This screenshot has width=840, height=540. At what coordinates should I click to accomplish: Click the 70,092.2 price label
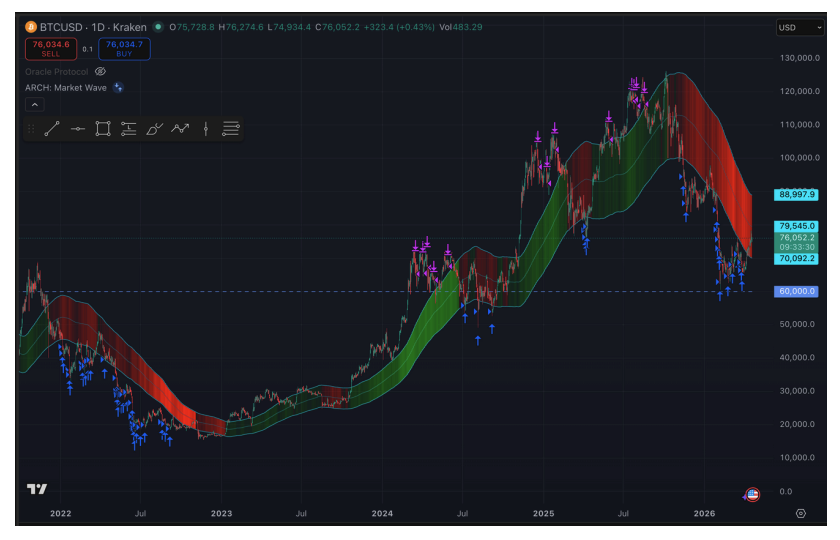coord(796,258)
